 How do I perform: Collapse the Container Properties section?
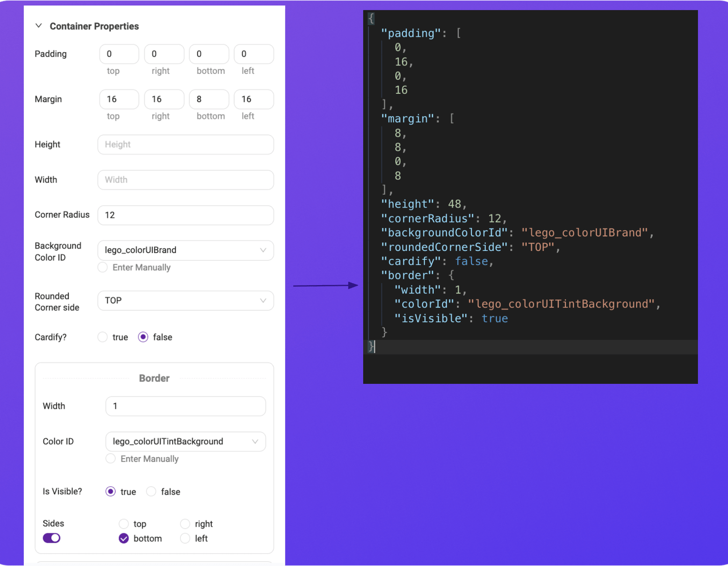tap(39, 26)
